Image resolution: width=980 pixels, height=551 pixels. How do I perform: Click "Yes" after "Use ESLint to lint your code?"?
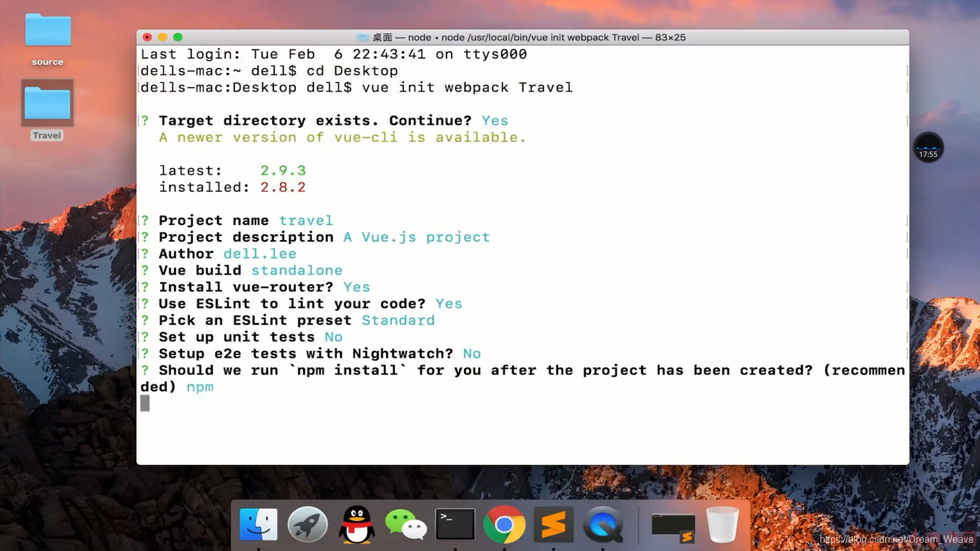coord(449,304)
